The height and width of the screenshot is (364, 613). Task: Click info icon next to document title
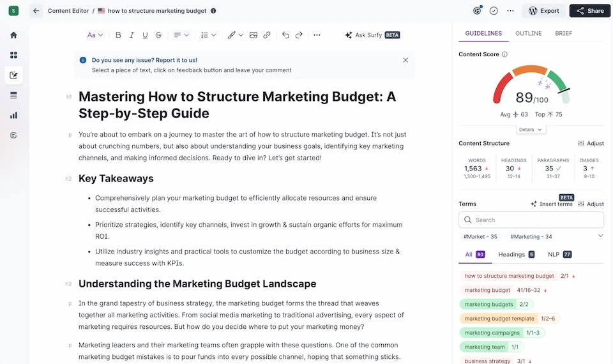[x=213, y=11]
